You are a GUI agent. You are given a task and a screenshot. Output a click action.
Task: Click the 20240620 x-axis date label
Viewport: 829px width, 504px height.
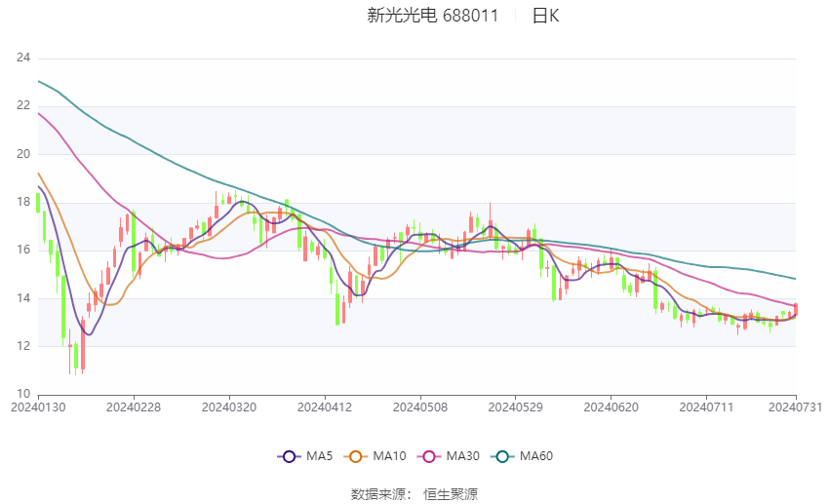(x=611, y=407)
